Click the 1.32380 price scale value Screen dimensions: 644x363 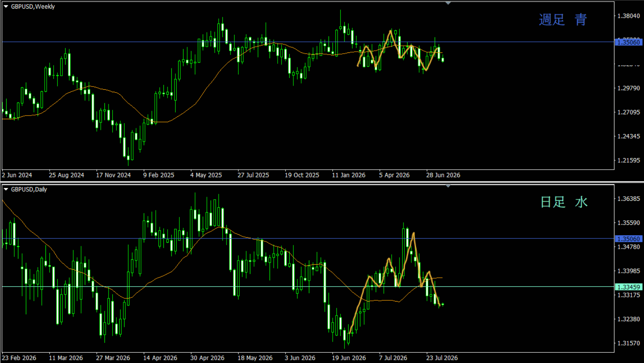(628, 319)
